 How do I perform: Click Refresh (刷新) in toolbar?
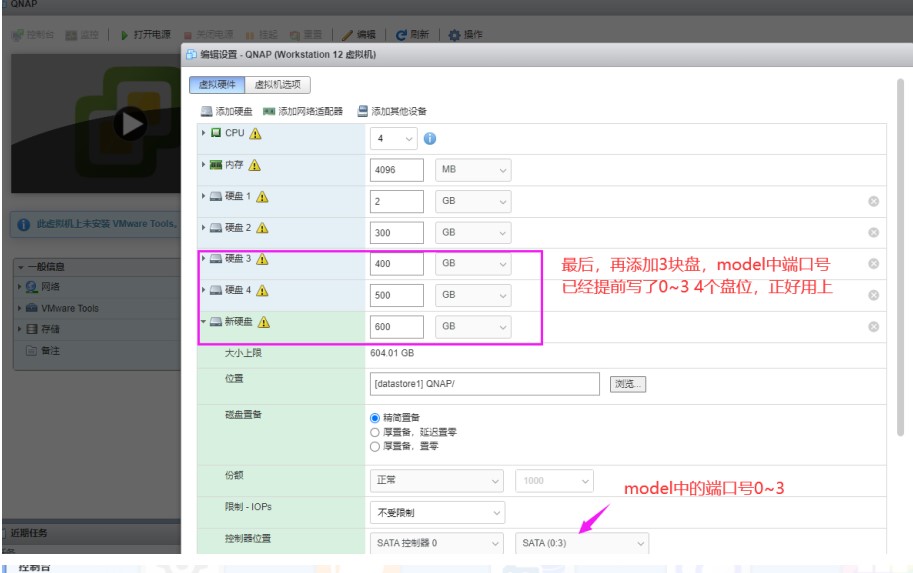tap(412, 35)
